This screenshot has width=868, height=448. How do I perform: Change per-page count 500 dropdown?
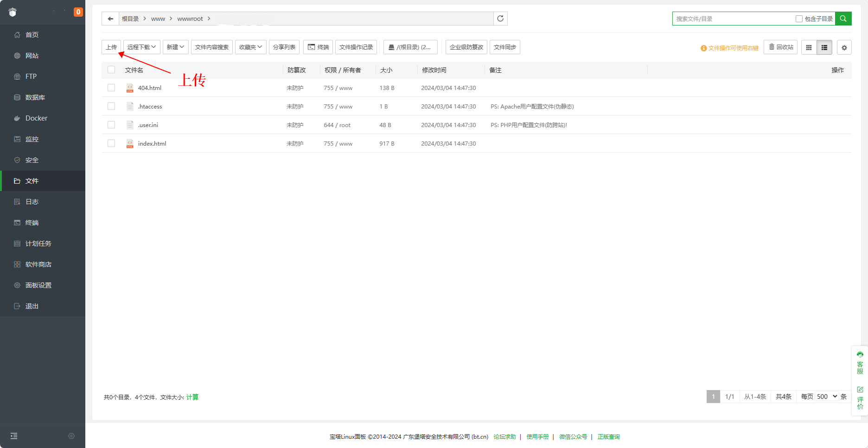click(x=827, y=397)
